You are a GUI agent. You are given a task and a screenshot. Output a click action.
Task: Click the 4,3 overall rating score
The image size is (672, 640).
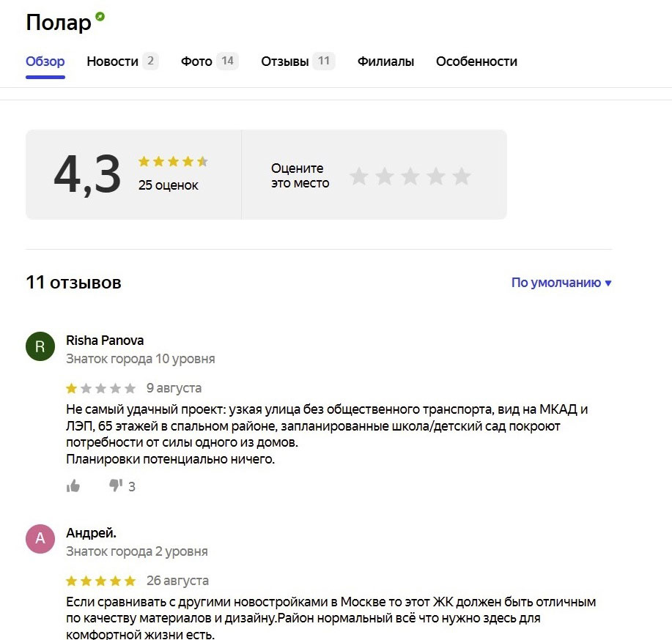pos(87,174)
